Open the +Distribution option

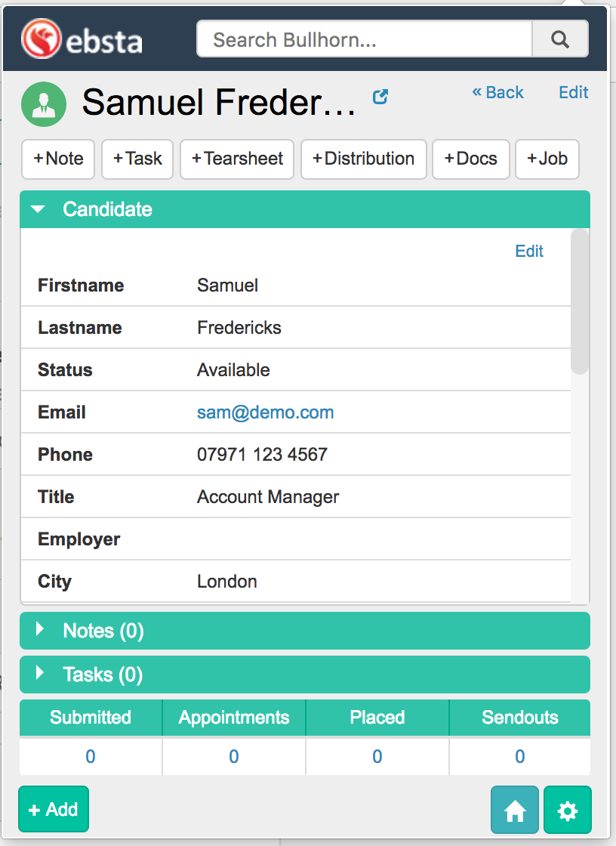point(363,159)
